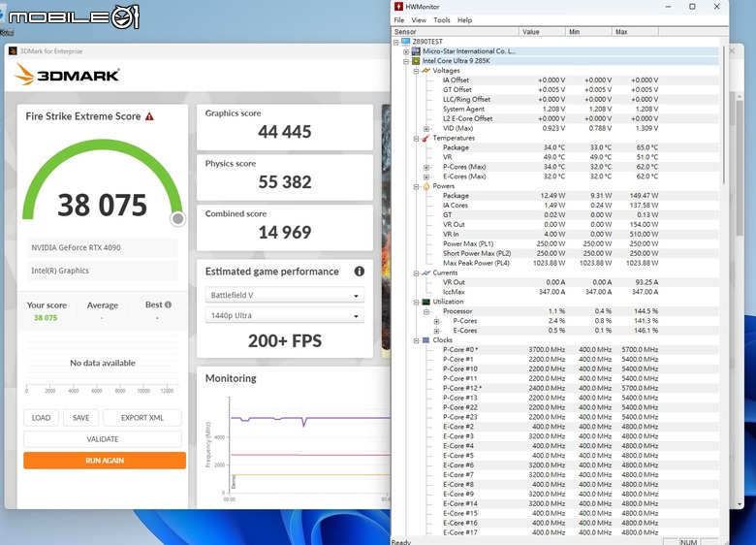Click the Sensor column header
The height and width of the screenshot is (545, 756).
pyautogui.click(x=456, y=32)
